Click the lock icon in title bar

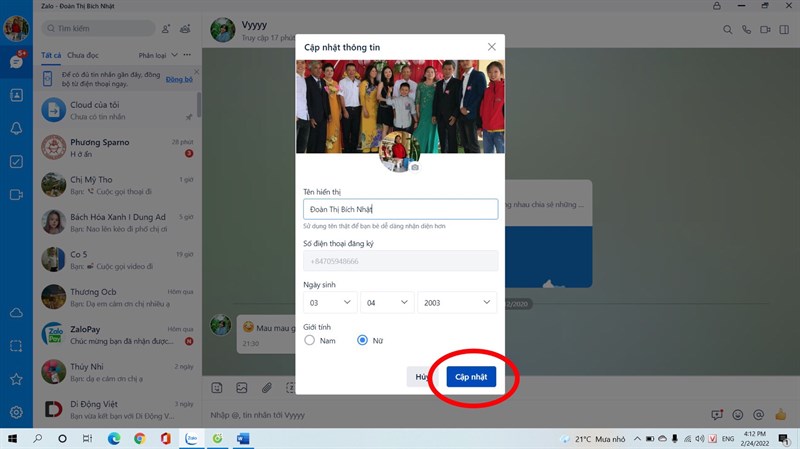pos(717,6)
